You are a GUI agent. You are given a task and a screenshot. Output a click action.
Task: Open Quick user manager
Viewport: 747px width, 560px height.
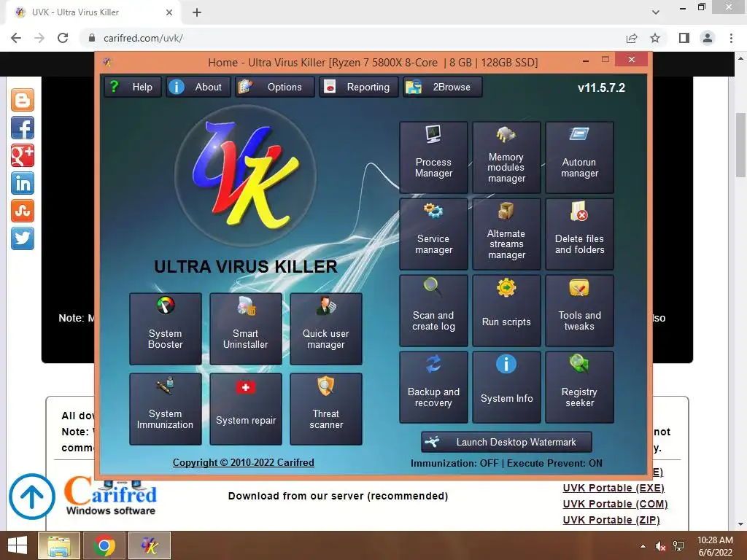pos(326,329)
